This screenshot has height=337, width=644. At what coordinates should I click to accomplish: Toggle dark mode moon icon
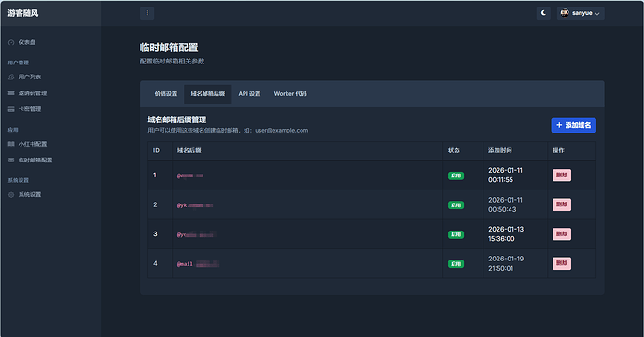(x=543, y=13)
